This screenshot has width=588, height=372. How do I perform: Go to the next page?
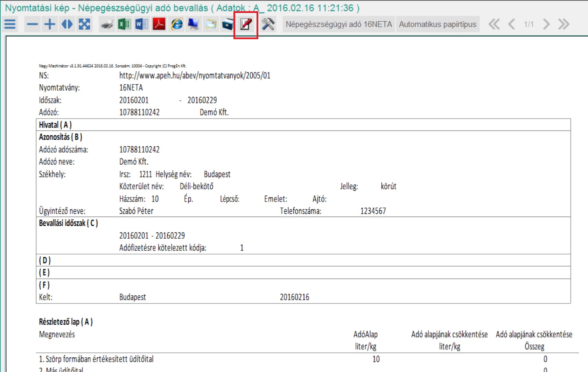coord(546,24)
